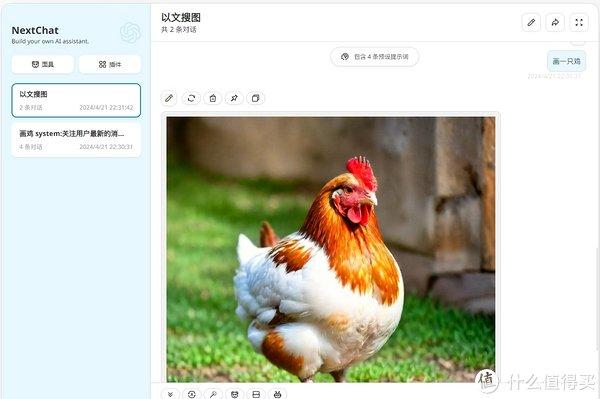This screenshot has height=399, width=600.
Task: Open chat settings circular icon in bottom toolbar
Action: [192, 394]
